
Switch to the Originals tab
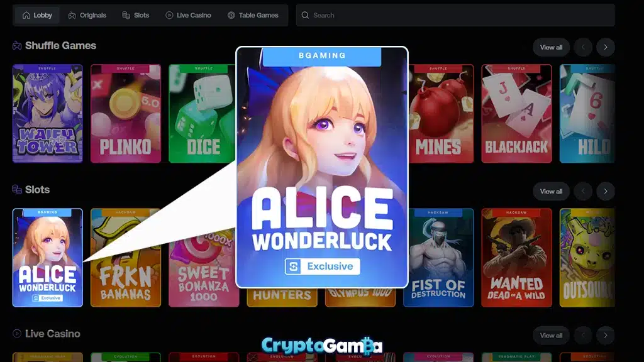87,15
